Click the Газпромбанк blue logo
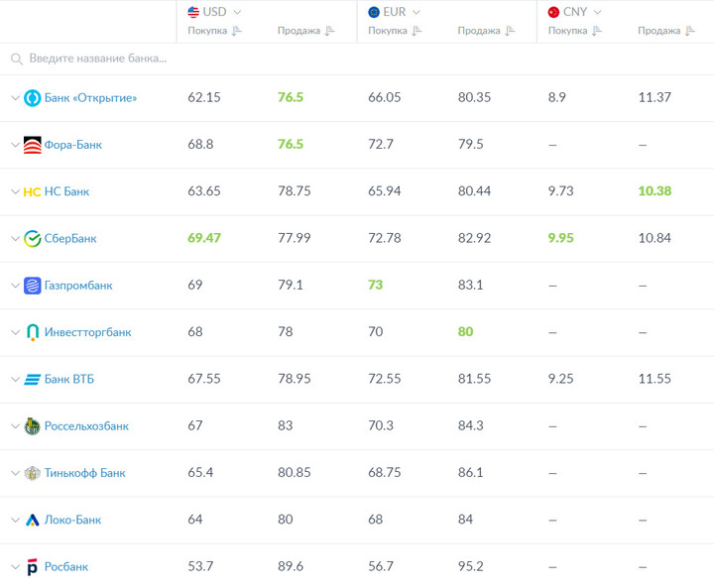The width and height of the screenshot is (714, 588). 33,286
